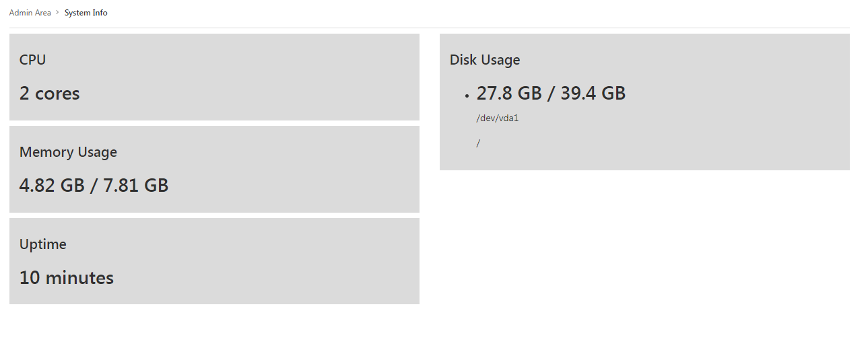Click the Memory Usage card background
This screenshot has width=868, height=350.
pos(214,170)
